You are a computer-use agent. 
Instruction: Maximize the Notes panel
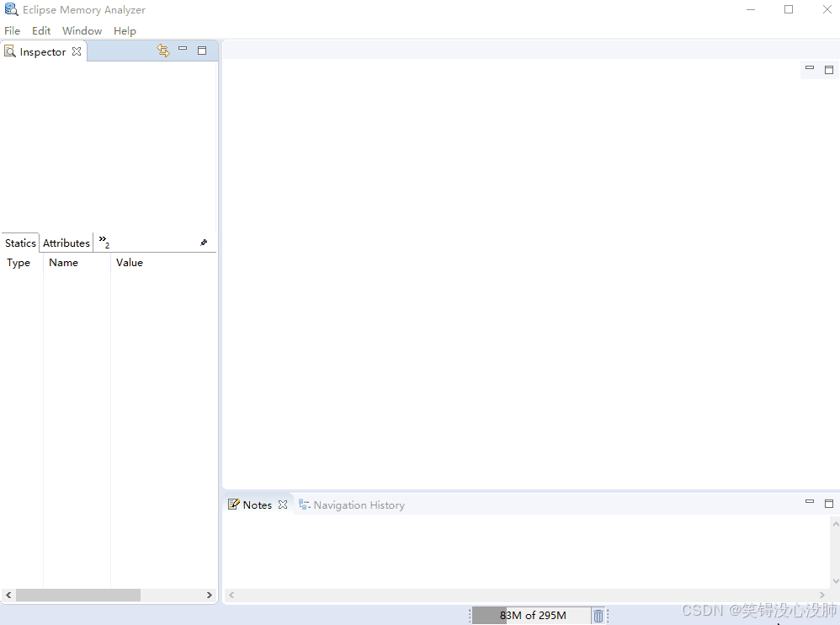point(829,504)
